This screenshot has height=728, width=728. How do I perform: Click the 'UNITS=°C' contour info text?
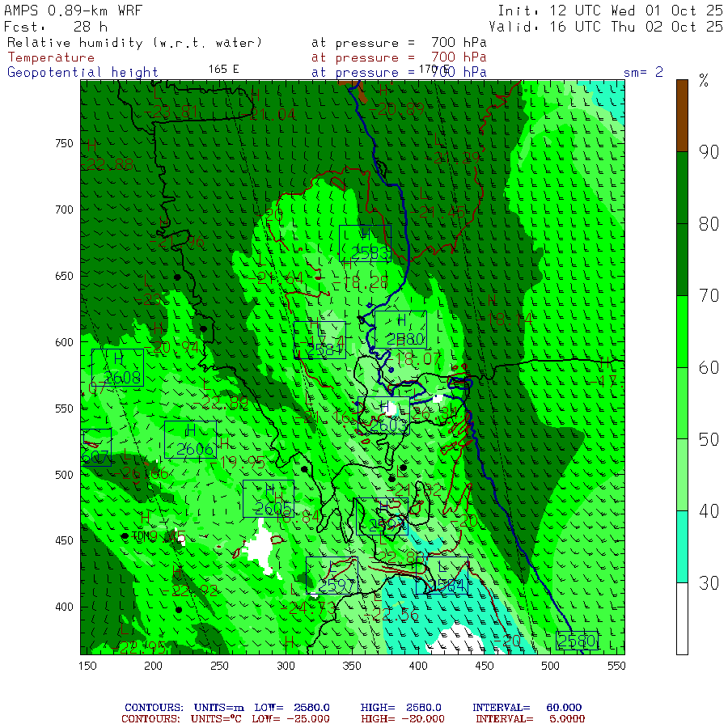[x=216, y=719]
